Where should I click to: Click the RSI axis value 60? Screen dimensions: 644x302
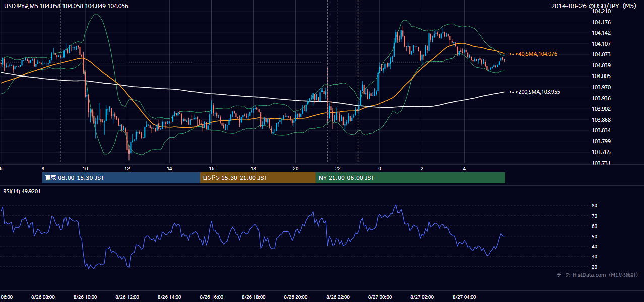(594, 226)
